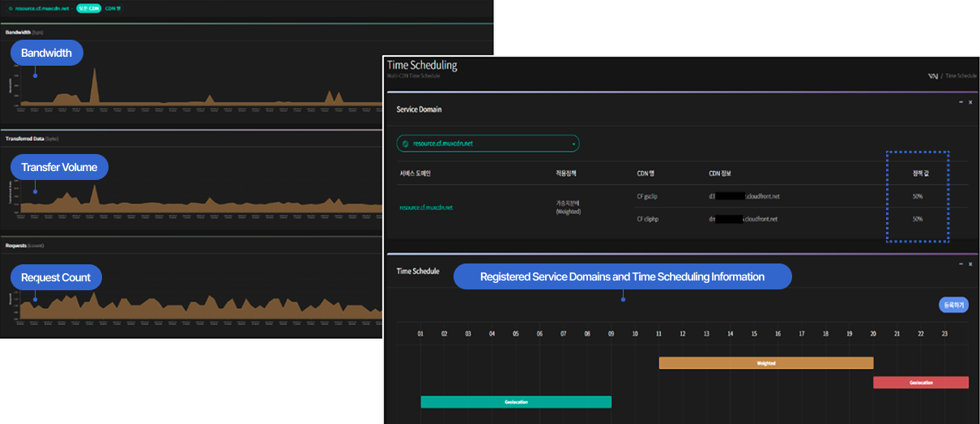
Task: Minimize the Service Domain panel
Action: 960,102
